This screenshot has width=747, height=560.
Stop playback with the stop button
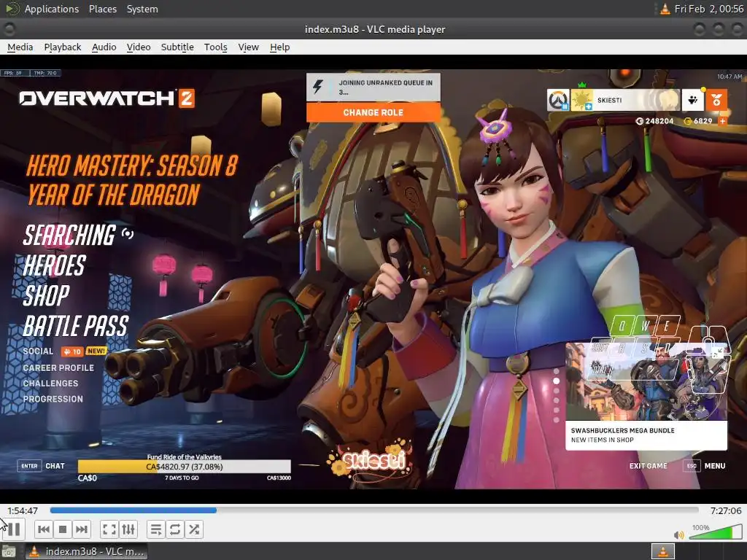point(63,529)
